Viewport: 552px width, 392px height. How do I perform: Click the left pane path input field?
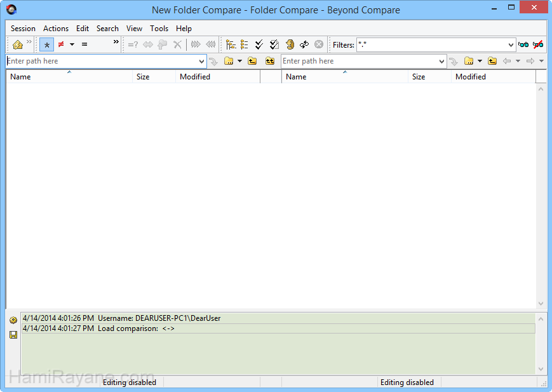(102, 61)
